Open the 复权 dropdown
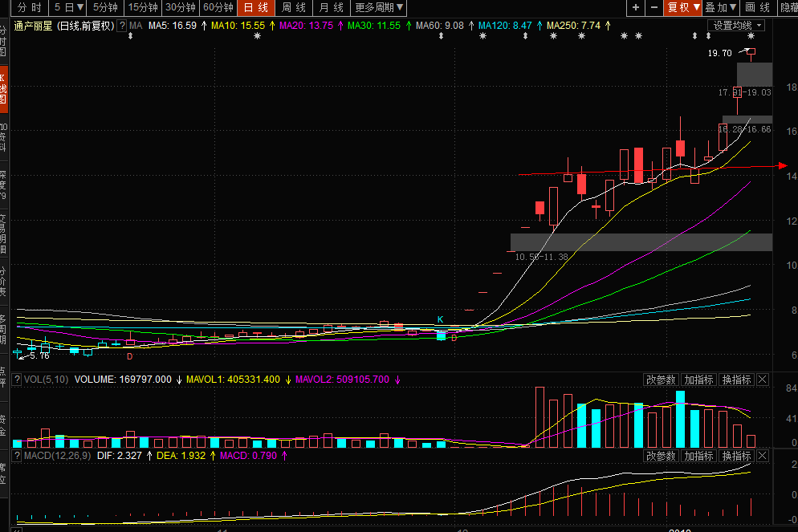This screenshot has width=798, height=532. coord(683,8)
